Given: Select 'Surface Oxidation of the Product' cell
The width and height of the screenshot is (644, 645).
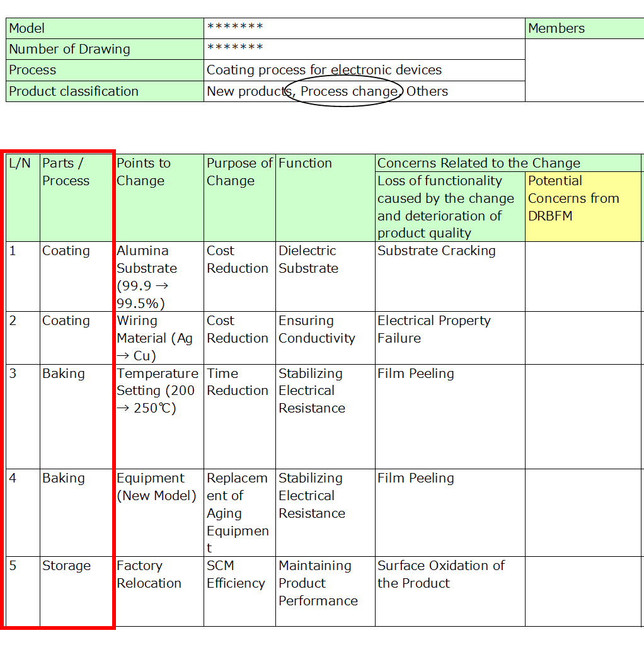Looking at the screenshot, I should (x=450, y=591).
